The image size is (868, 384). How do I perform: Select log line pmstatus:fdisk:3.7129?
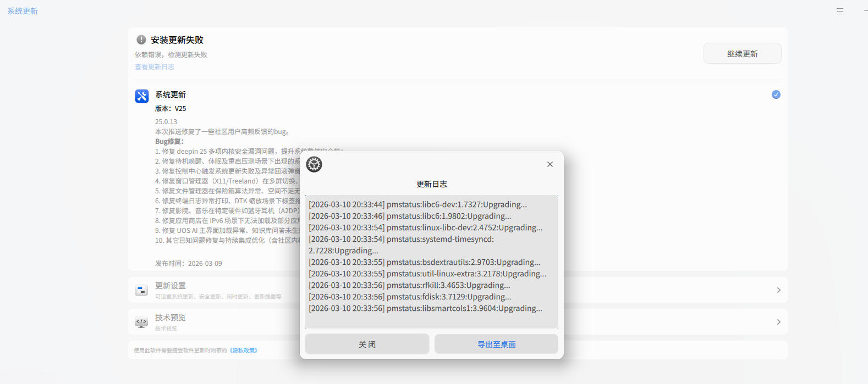[410, 297]
